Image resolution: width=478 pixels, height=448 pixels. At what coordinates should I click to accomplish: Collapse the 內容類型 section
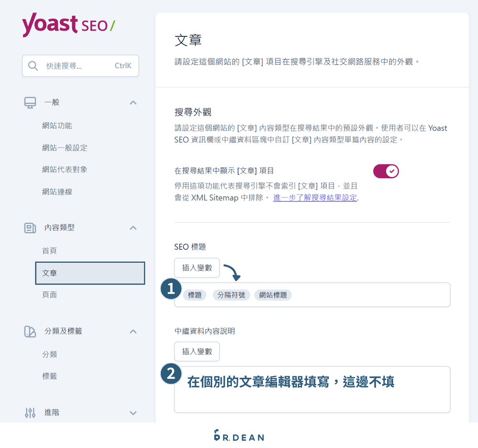tap(133, 228)
